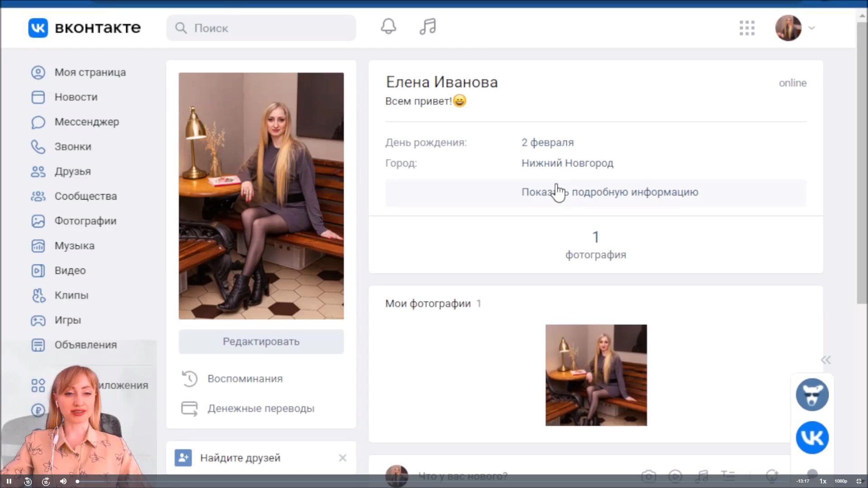Change 1x playback speed
This screenshot has width=868, height=488.
[x=823, y=481]
